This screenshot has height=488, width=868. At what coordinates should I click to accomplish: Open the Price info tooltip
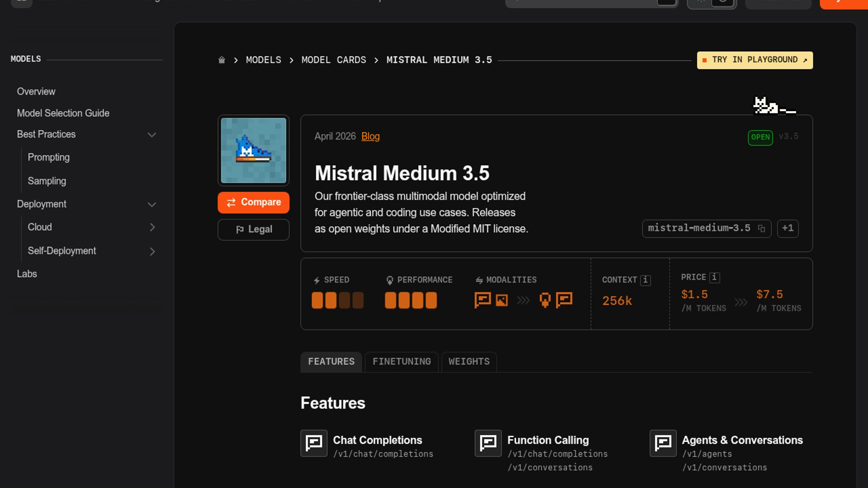[714, 277]
